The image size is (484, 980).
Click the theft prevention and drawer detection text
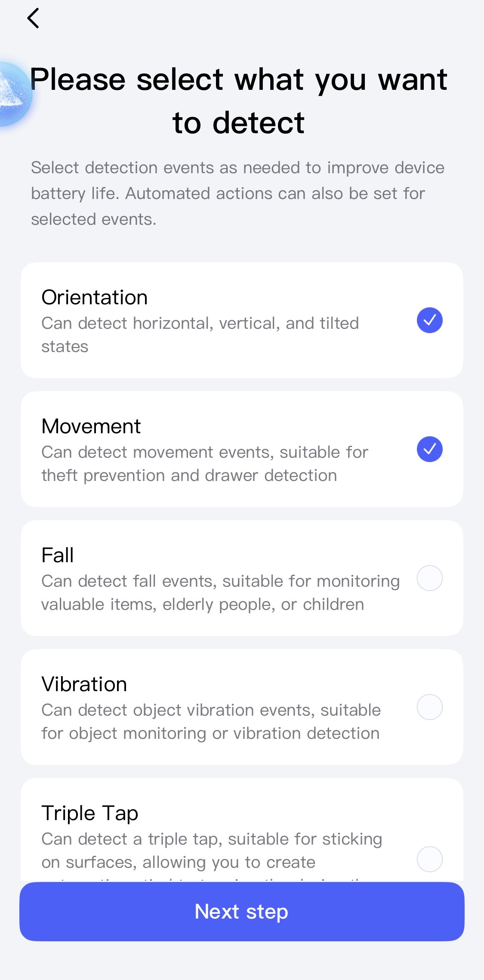pyautogui.click(x=205, y=464)
